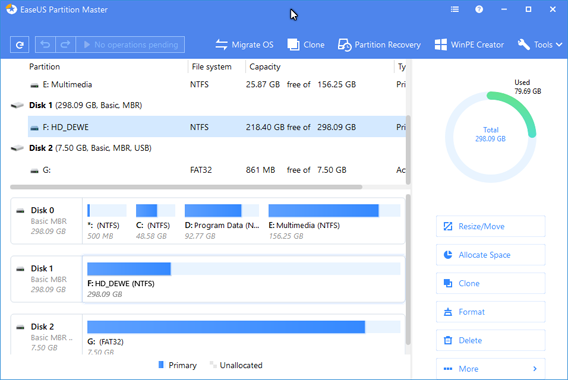The height and width of the screenshot is (380, 568).
Task: Select the G: FAT32 partition row
Action: coord(217,170)
